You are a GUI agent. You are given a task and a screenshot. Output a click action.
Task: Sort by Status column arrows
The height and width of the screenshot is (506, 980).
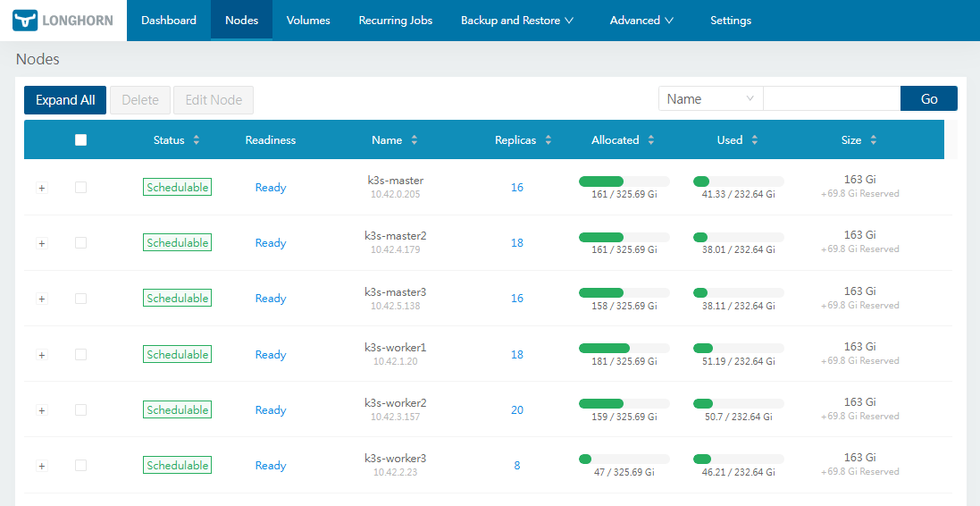[197, 140]
